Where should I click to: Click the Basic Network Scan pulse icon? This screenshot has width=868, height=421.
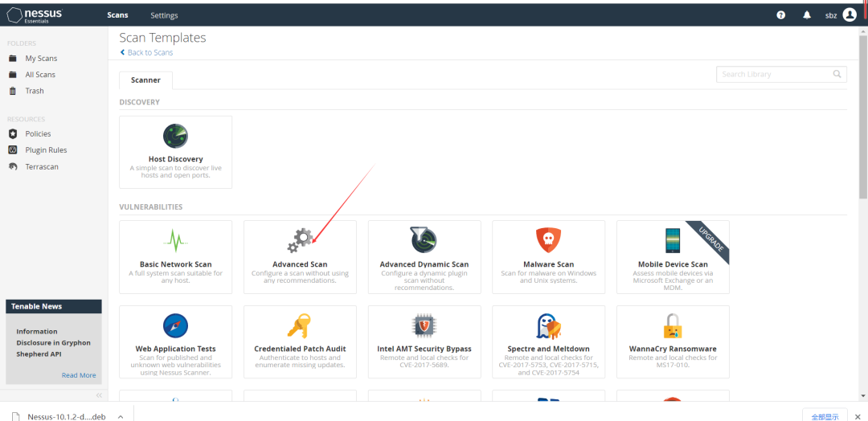tap(175, 240)
